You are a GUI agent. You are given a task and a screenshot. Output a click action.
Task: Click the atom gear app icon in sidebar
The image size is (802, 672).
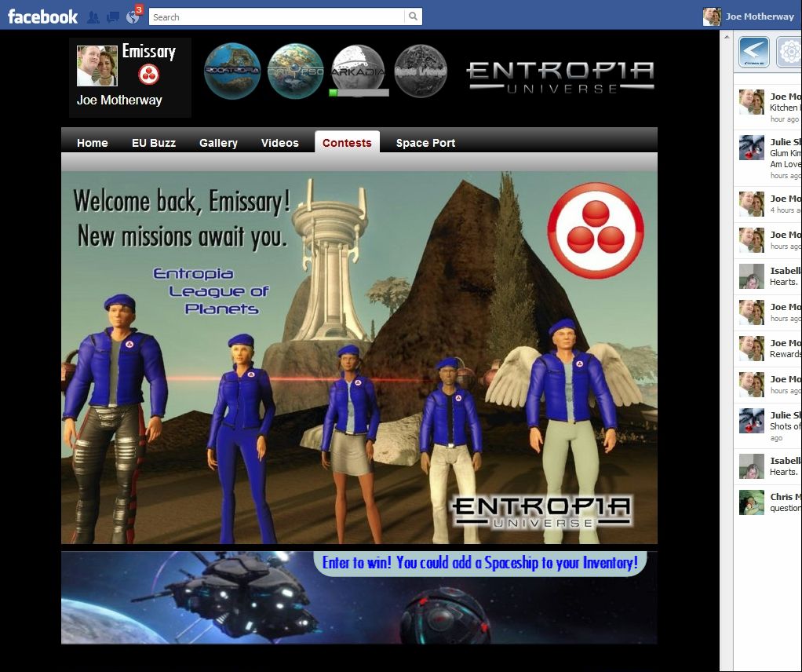click(789, 52)
